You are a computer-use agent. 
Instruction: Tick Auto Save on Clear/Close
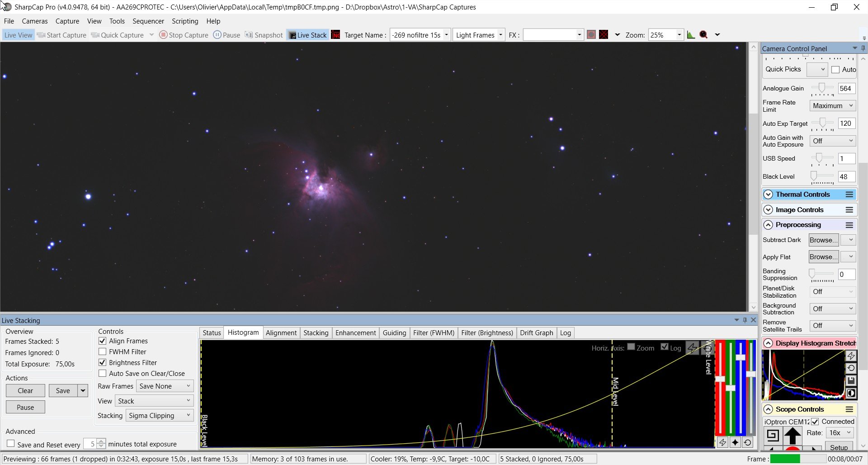(103, 373)
